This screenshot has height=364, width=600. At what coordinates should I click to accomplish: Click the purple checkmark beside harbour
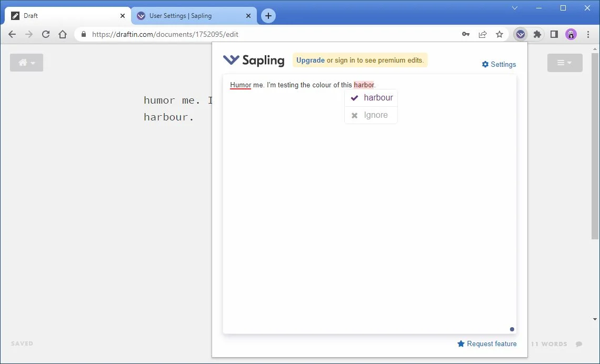tap(355, 98)
